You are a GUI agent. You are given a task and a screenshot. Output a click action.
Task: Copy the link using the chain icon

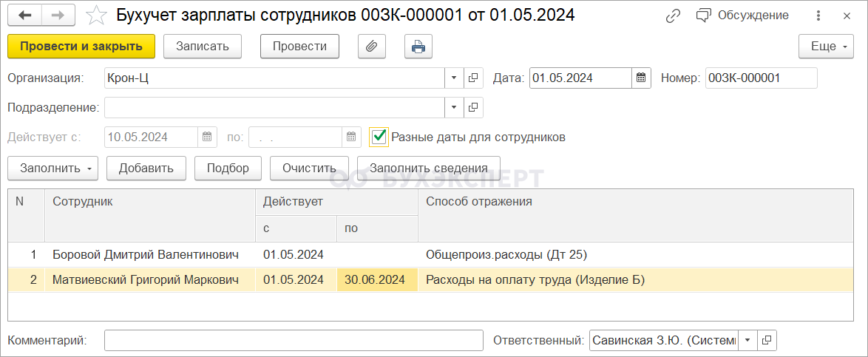pyautogui.click(x=673, y=16)
